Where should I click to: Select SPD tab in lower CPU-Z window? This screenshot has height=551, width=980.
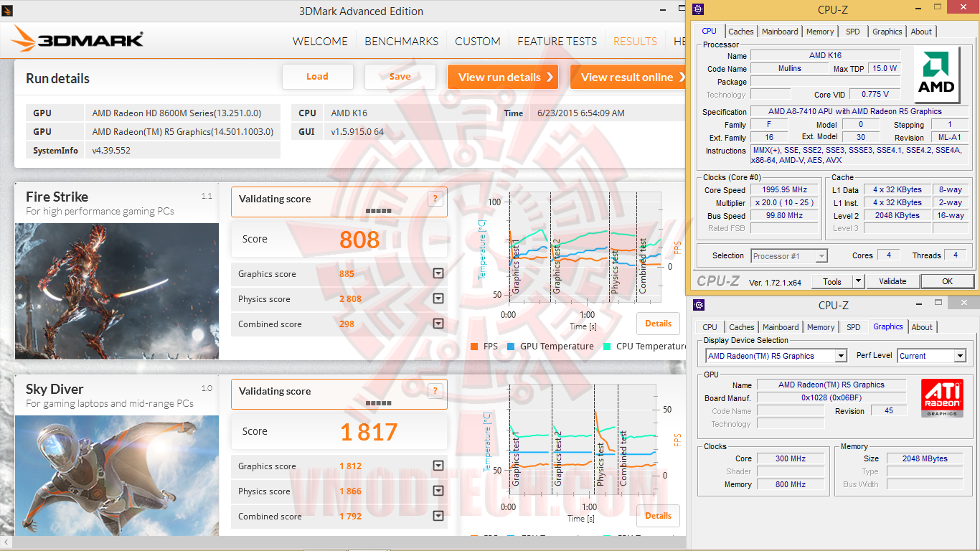click(854, 327)
